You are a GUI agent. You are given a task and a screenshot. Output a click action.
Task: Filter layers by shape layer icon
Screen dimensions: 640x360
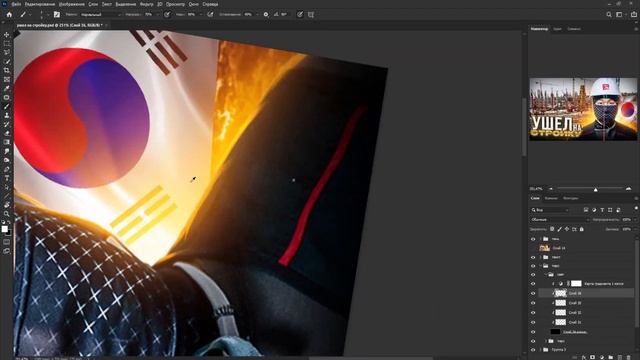(610, 210)
